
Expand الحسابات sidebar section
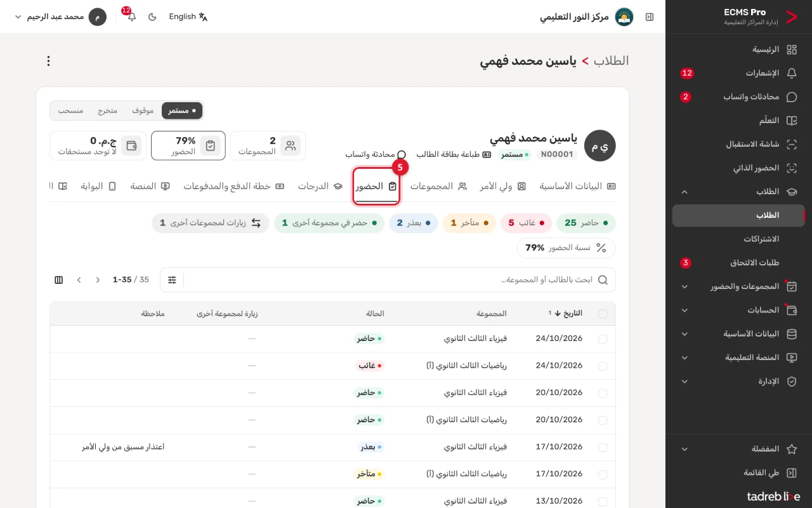click(x=738, y=311)
